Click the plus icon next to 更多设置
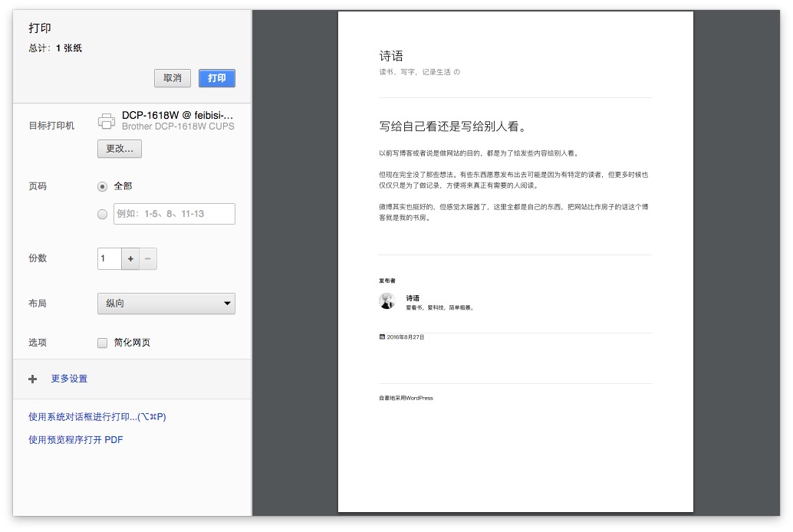Image resolution: width=793 pixels, height=532 pixels. (x=32, y=379)
